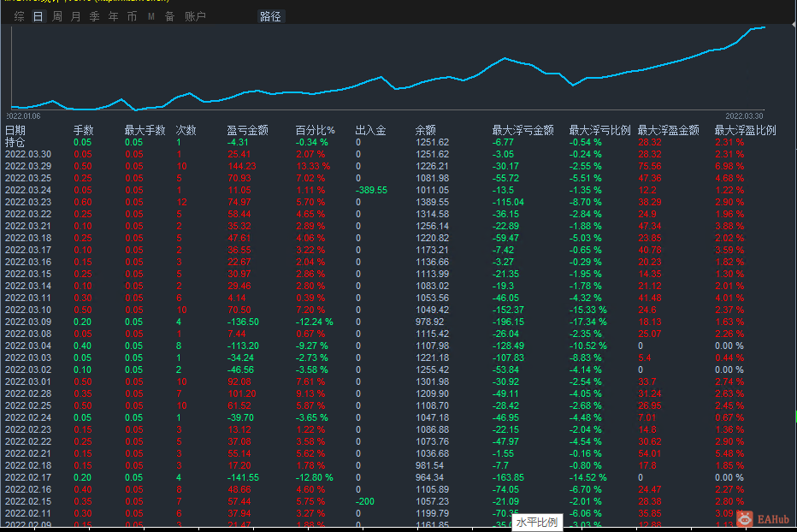Screen dimensions: 797x532
Task: Click the blue balance curve chart
Action: point(387,68)
